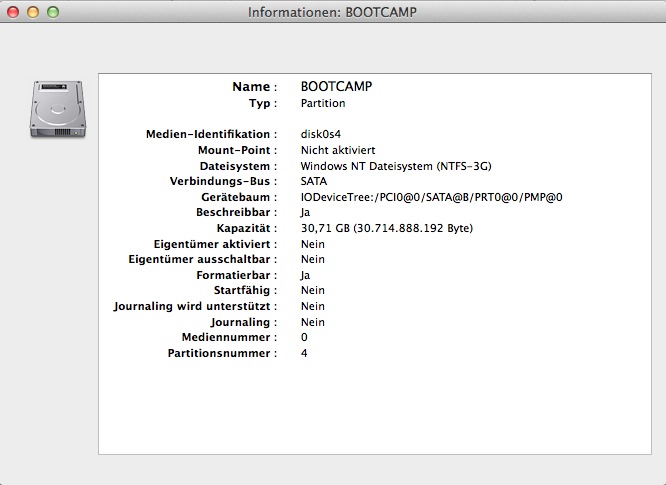Click the disk0s4 media identifier
The height and width of the screenshot is (485, 666).
coord(321,134)
